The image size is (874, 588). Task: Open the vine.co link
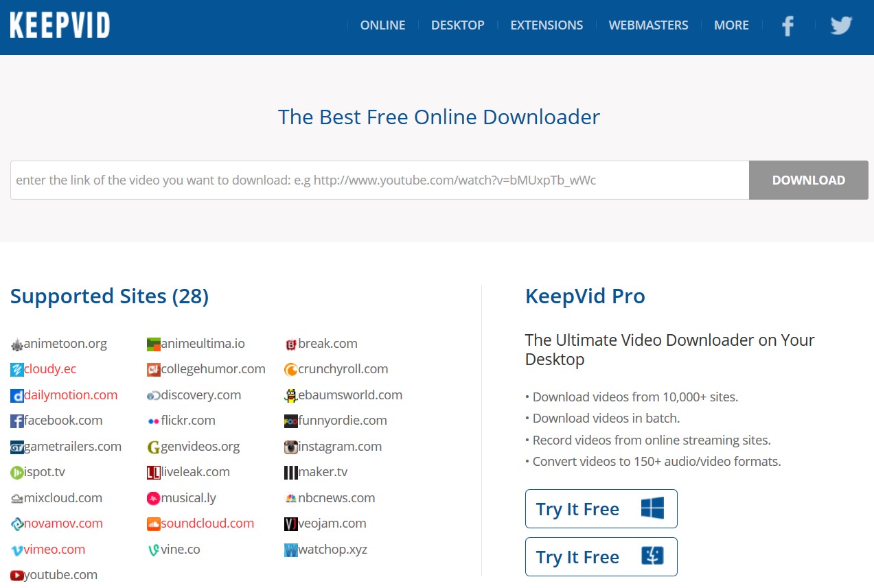coord(181,550)
